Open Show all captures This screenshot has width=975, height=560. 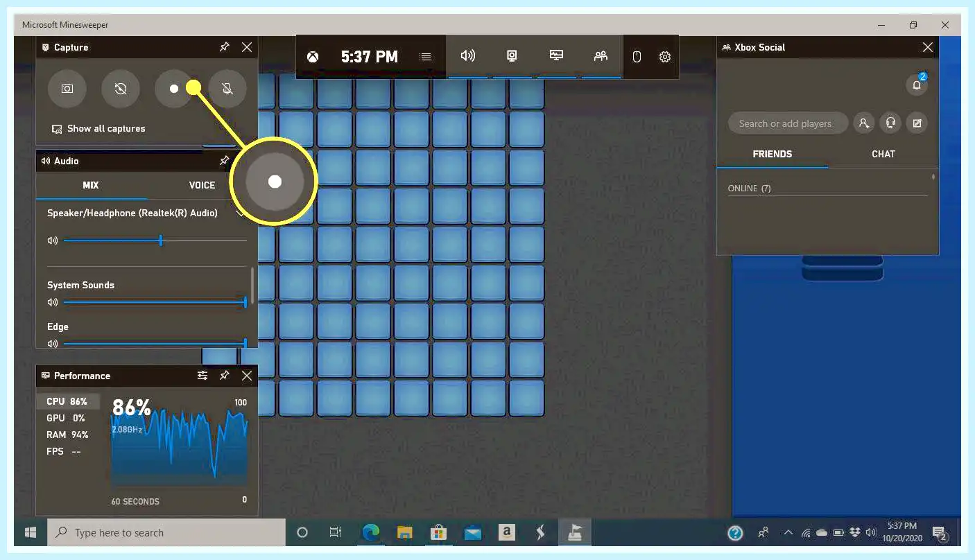pyautogui.click(x=98, y=129)
